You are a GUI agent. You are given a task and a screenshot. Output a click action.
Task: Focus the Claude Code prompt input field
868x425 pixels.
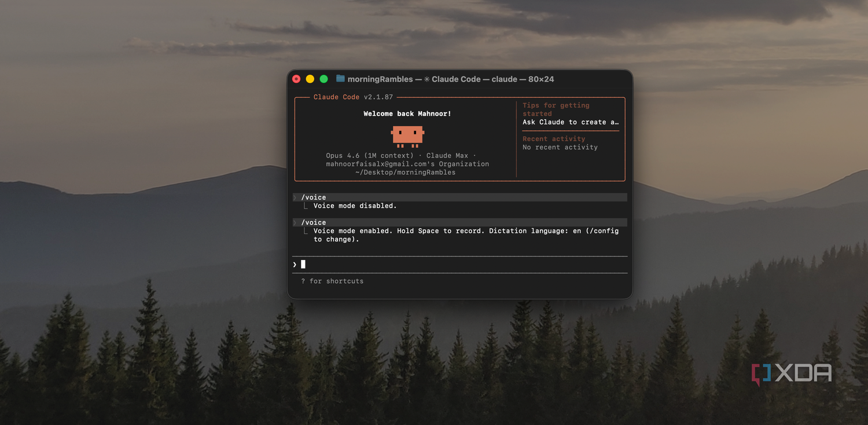460,265
